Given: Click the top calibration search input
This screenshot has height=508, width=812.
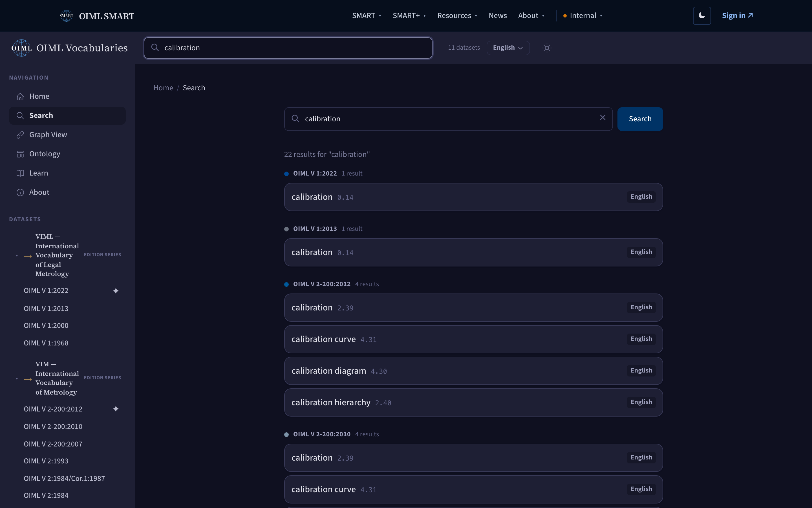Looking at the screenshot, I should point(288,48).
